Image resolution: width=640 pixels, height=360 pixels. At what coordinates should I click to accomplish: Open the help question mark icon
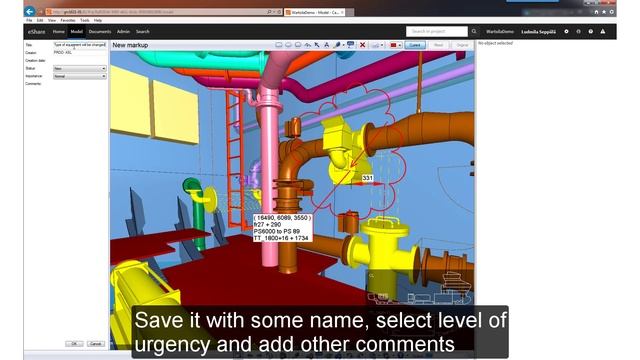point(591,31)
